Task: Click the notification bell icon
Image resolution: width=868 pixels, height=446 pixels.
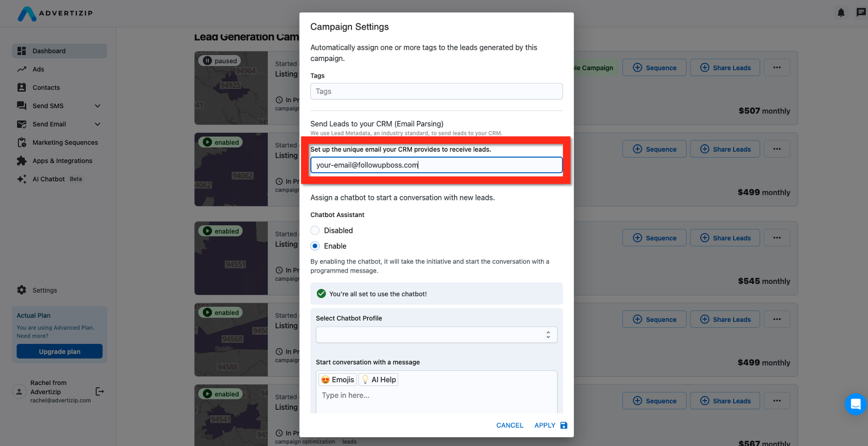Action: (x=840, y=12)
